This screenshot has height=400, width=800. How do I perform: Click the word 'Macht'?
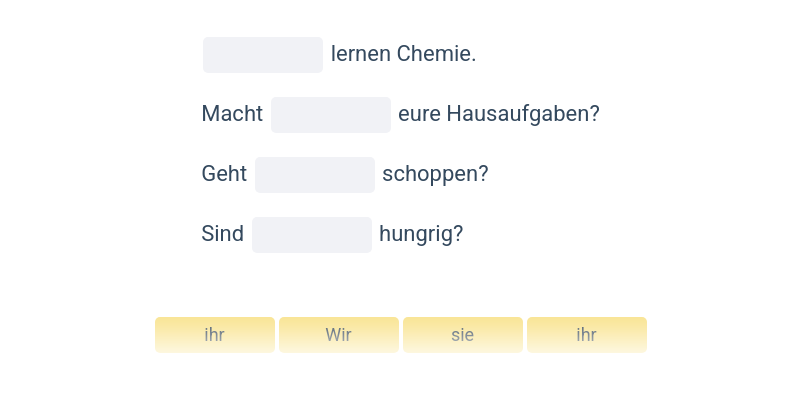point(232,114)
